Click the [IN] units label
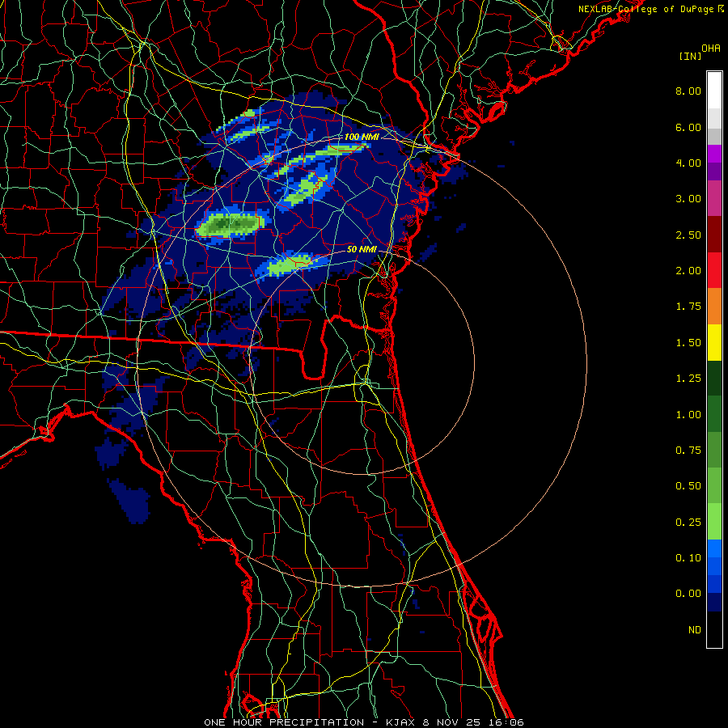Screen dimensions: 728x728 click(690, 56)
